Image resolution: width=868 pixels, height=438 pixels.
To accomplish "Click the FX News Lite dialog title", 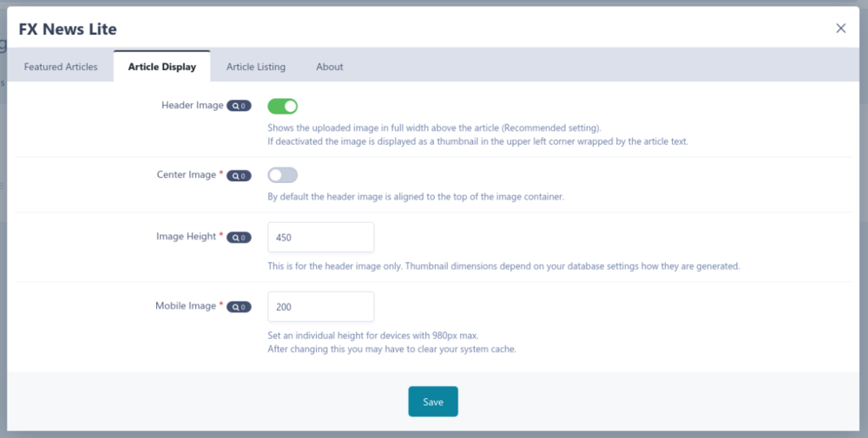I will tap(68, 29).
